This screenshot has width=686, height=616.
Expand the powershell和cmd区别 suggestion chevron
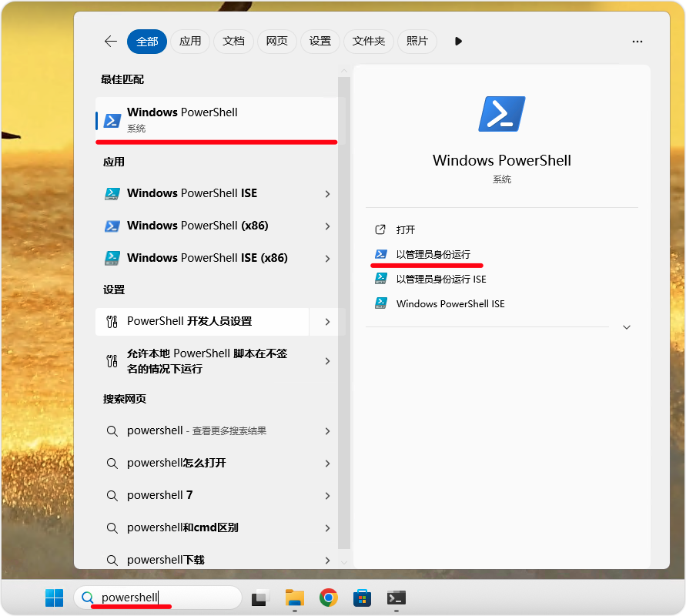coord(327,528)
